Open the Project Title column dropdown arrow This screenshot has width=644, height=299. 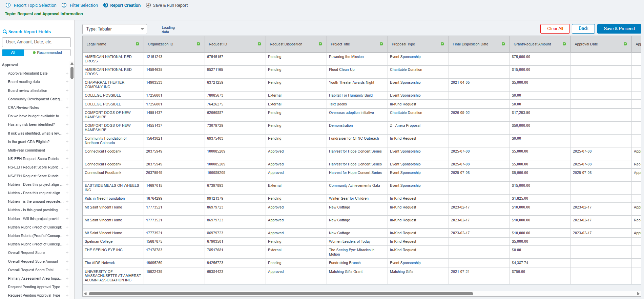point(381,44)
